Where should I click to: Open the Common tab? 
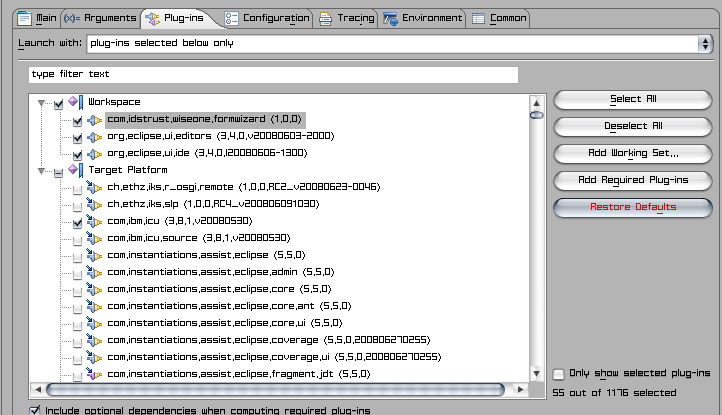click(500, 18)
